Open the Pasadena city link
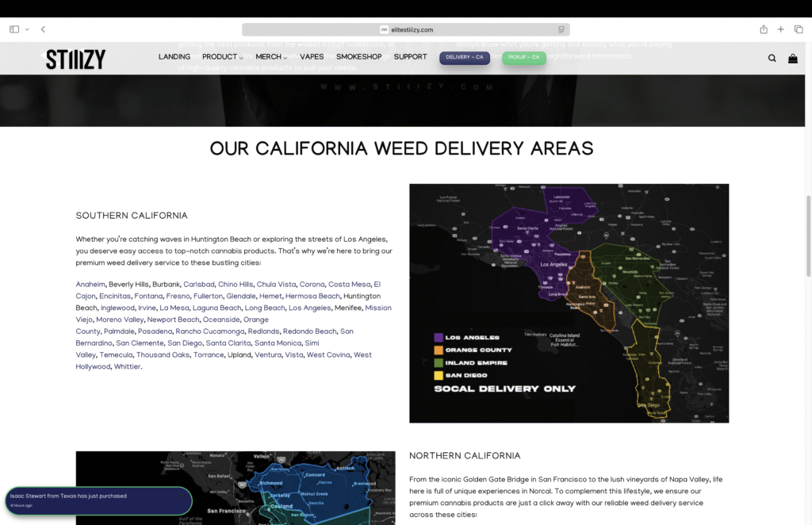 155,331
